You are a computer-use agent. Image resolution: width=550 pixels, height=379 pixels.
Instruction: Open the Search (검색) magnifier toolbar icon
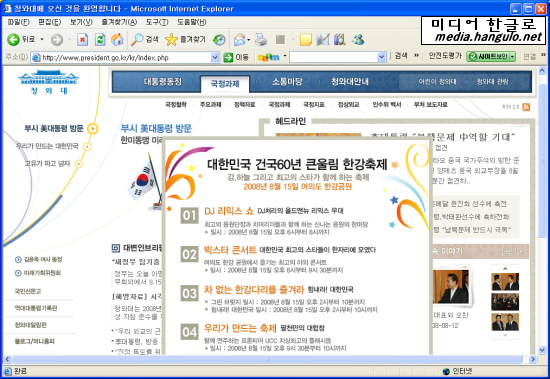pyautogui.click(x=137, y=40)
